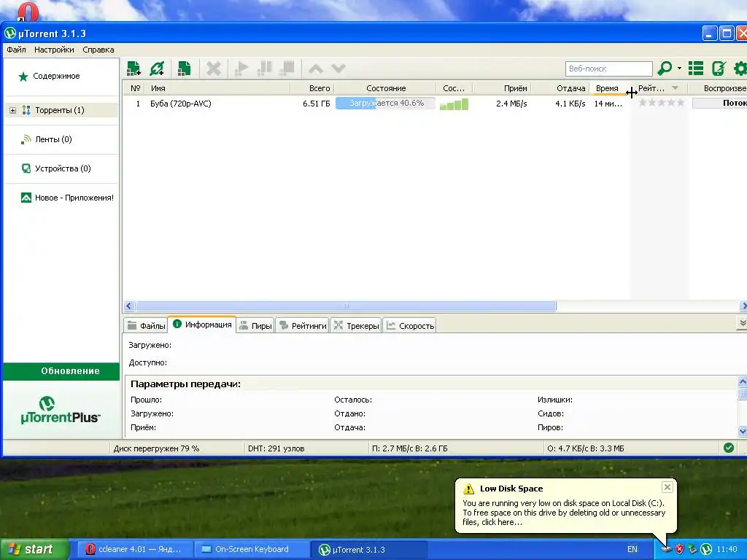This screenshot has height=560, width=747.
Task: Click the Stop torrent toolbar icon
Action: click(x=287, y=69)
